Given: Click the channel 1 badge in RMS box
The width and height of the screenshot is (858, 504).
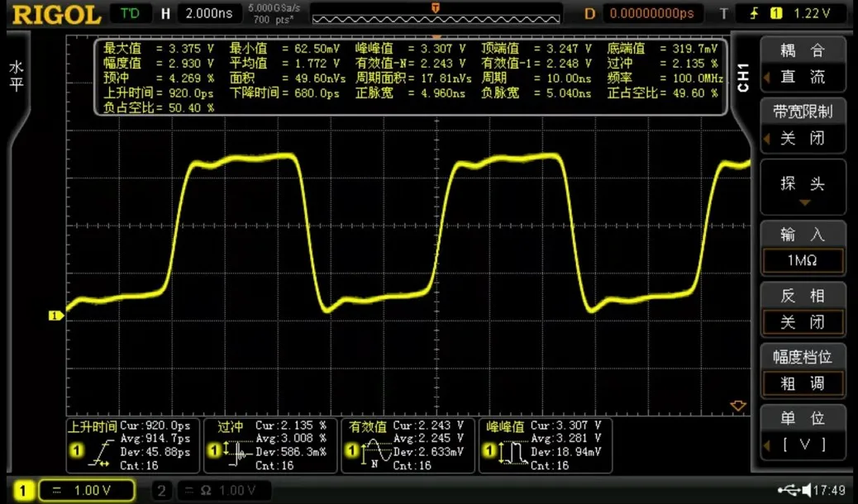Looking at the screenshot, I should (352, 451).
